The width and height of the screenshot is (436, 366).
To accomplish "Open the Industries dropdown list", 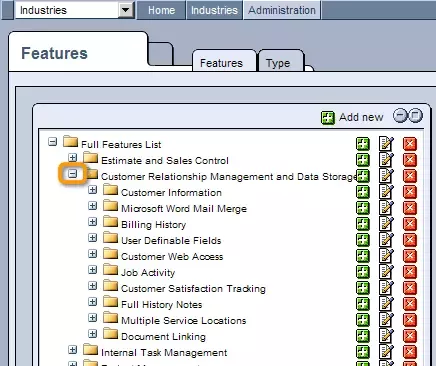I will 126,10.
